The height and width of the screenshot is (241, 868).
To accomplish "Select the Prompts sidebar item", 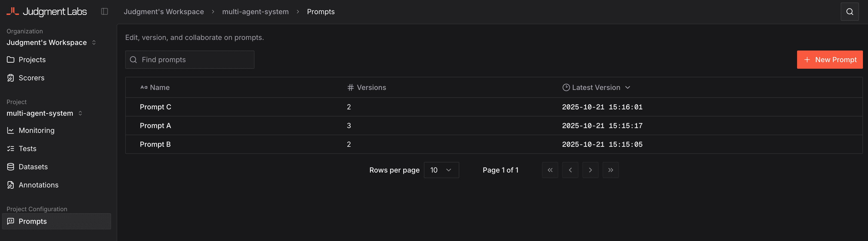I will coord(33,222).
